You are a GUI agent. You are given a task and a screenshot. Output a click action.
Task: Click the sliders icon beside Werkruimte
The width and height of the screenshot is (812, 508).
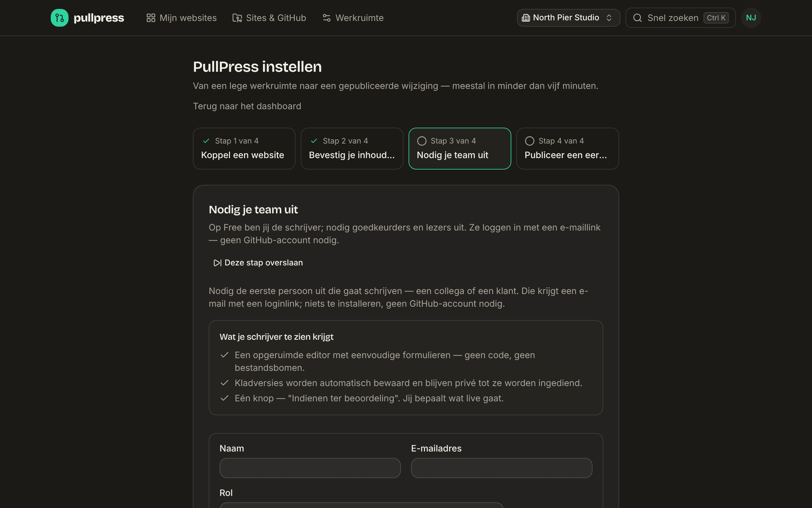[326, 18]
